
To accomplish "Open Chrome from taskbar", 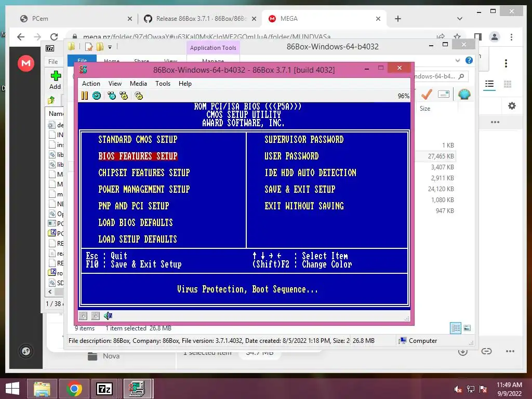I will pyautogui.click(x=74, y=389).
